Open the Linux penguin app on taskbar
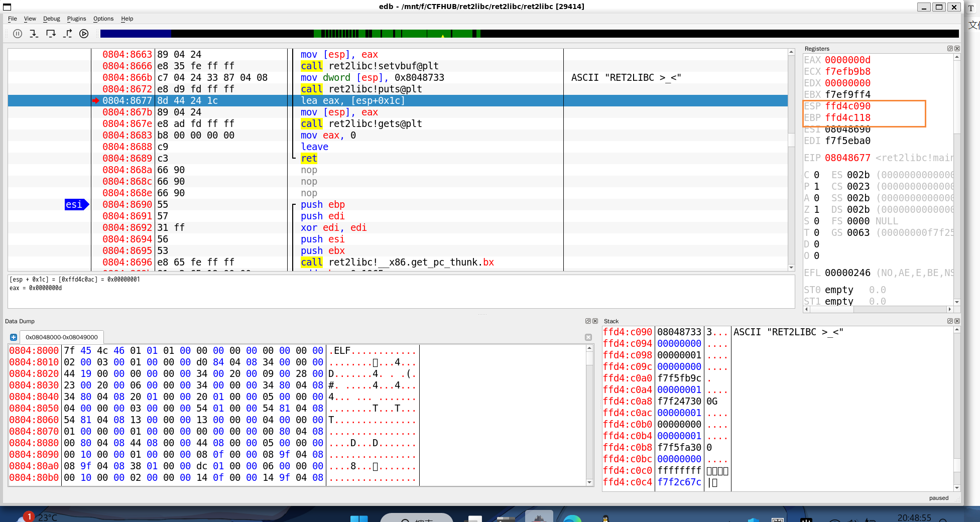 tap(605, 518)
